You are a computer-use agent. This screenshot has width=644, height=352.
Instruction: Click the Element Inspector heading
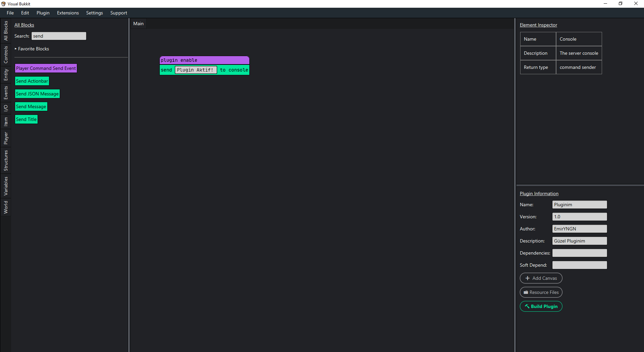pyautogui.click(x=538, y=25)
